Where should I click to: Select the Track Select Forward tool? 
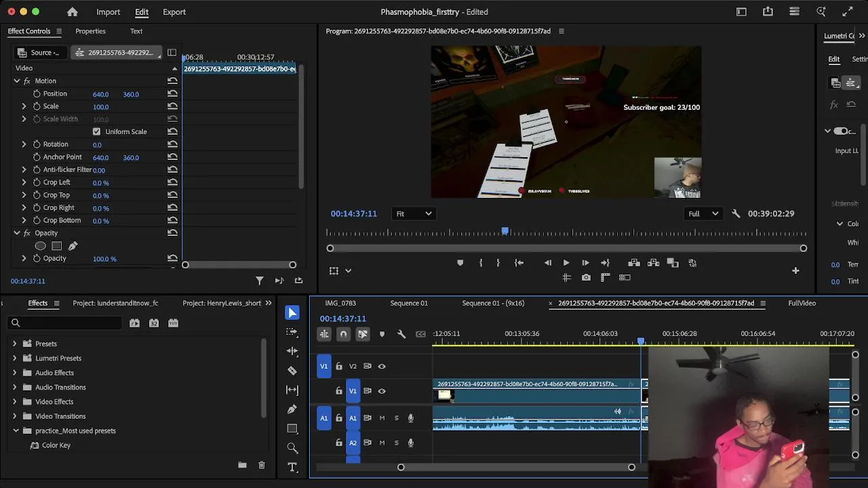click(292, 331)
